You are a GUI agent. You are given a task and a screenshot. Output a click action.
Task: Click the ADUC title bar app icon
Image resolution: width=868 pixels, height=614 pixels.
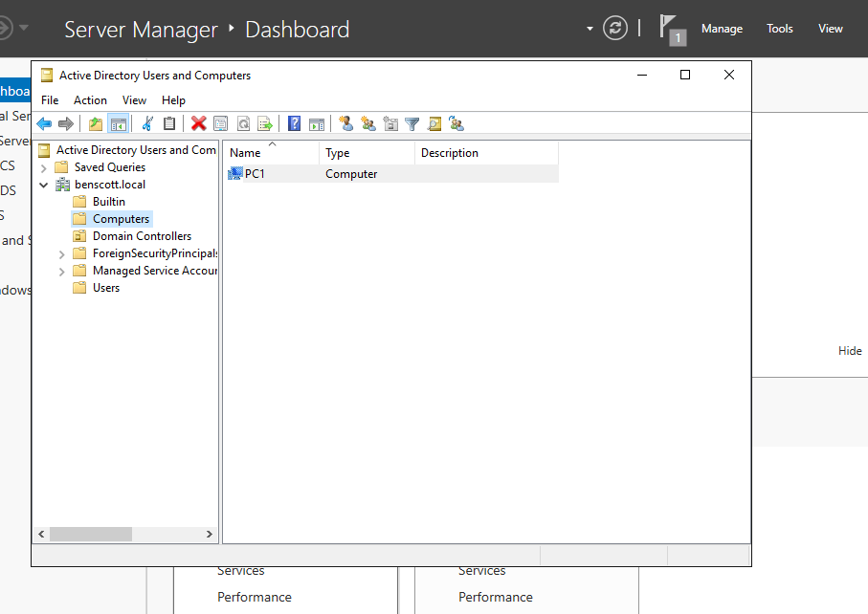(x=47, y=76)
